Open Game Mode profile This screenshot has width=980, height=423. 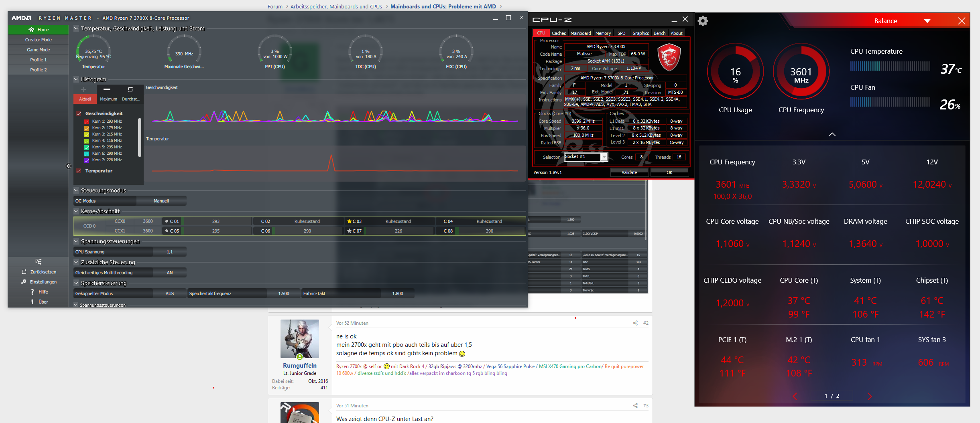click(x=39, y=50)
